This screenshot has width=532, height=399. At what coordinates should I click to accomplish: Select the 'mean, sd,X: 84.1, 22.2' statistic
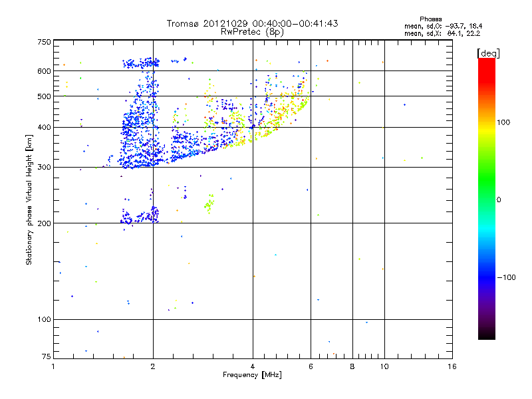[x=442, y=33]
